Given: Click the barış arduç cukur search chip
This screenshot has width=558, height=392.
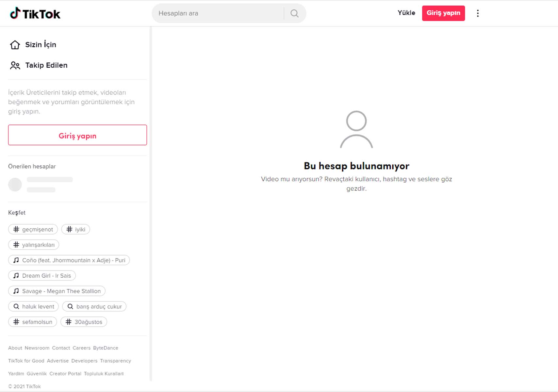Looking at the screenshot, I should [94, 306].
